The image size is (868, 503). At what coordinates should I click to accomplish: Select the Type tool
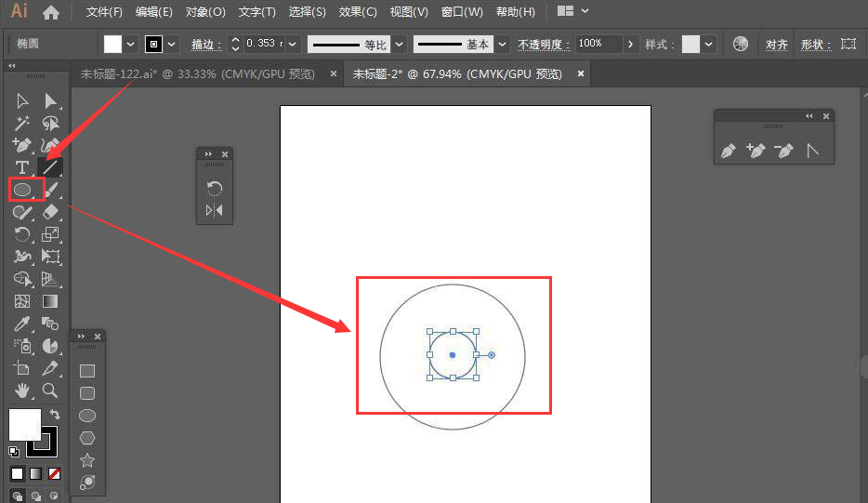pos(22,167)
